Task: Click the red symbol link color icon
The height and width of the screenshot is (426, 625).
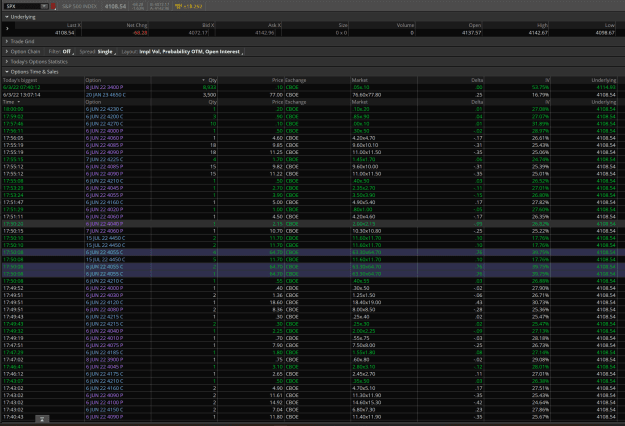Action: point(53,6)
